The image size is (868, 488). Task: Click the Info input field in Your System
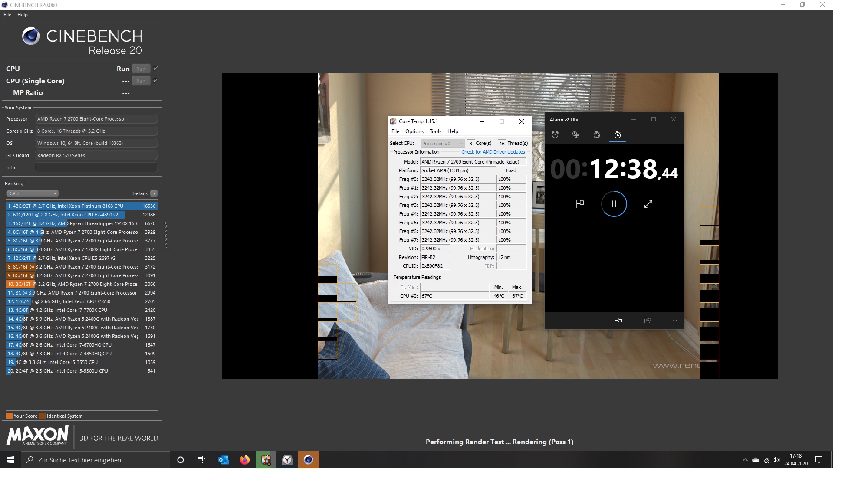point(96,167)
